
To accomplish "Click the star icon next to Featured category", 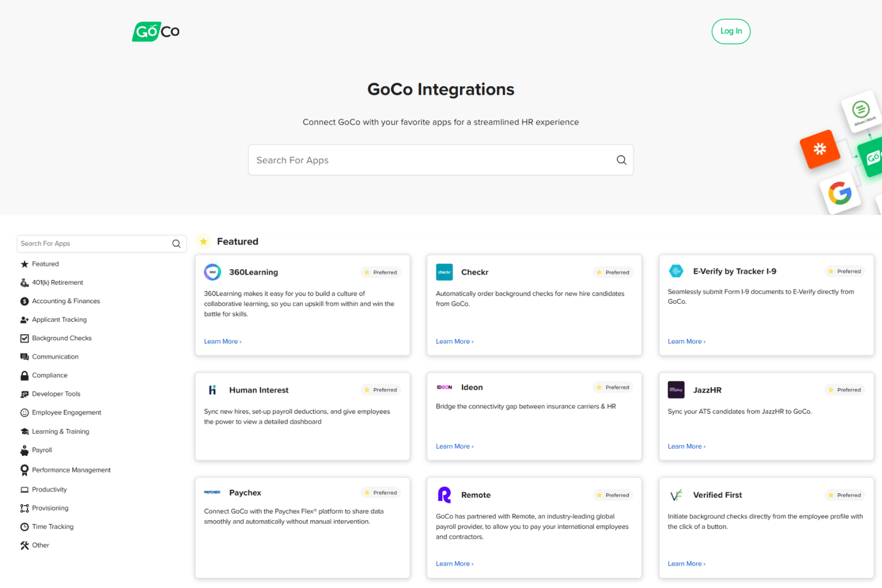I will click(24, 264).
